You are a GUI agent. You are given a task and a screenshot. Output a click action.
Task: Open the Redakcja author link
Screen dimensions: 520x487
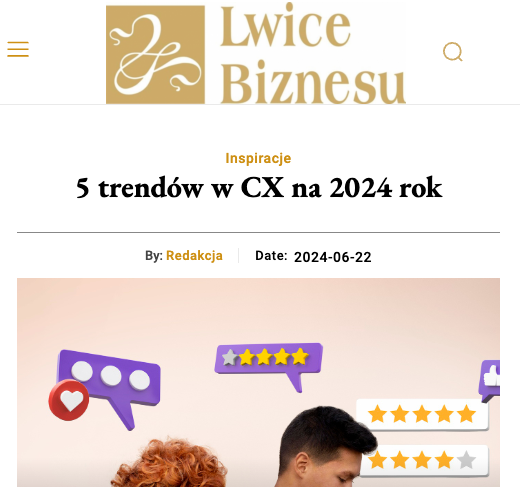click(194, 256)
